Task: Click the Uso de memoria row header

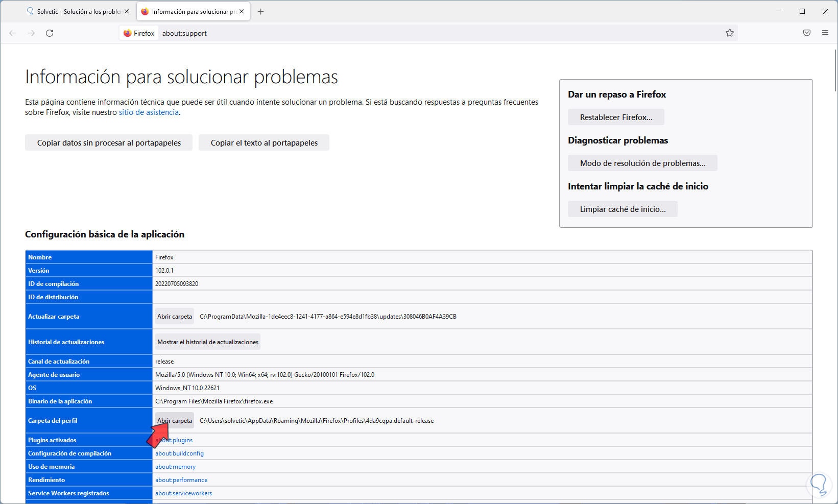Action: (x=89, y=467)
